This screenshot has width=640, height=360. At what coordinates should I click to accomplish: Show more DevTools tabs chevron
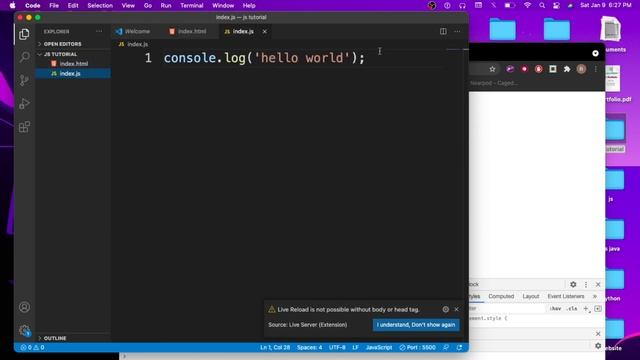coord(595,296)
